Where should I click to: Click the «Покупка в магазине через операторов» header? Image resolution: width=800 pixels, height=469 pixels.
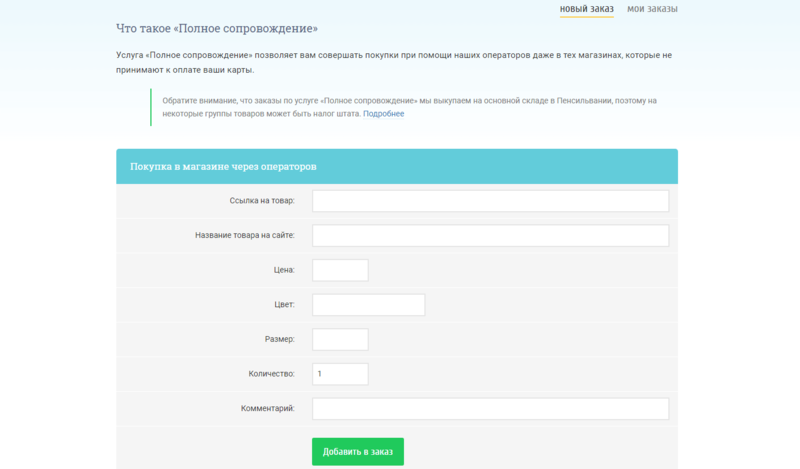[x=223, y=166]
